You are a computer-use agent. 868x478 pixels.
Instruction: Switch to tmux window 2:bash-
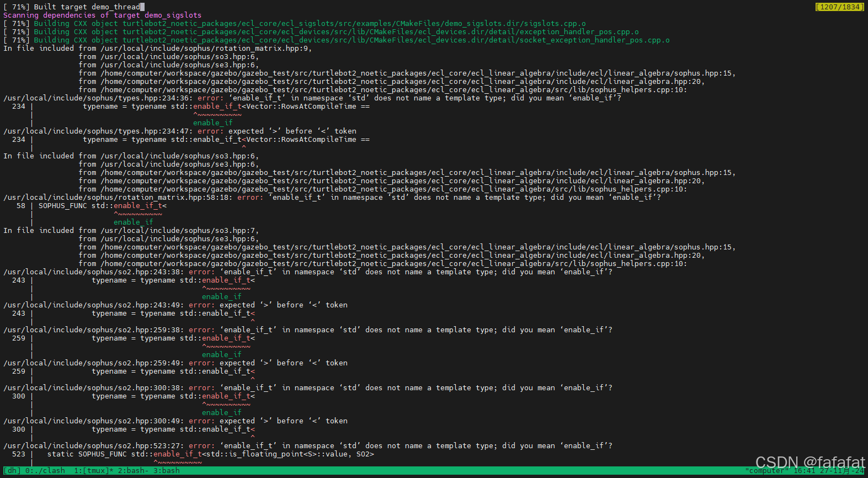[134, 471]
